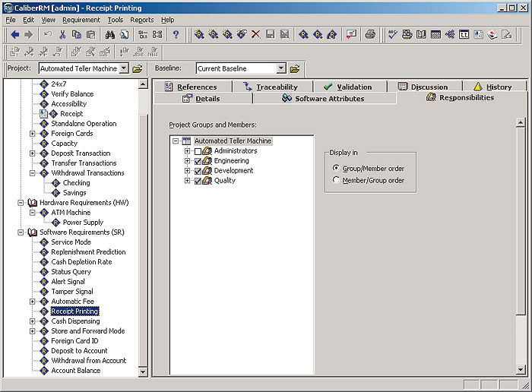Check the Administrators group checkbox
The image size is (532, 392).
click(x=198, y=151)
